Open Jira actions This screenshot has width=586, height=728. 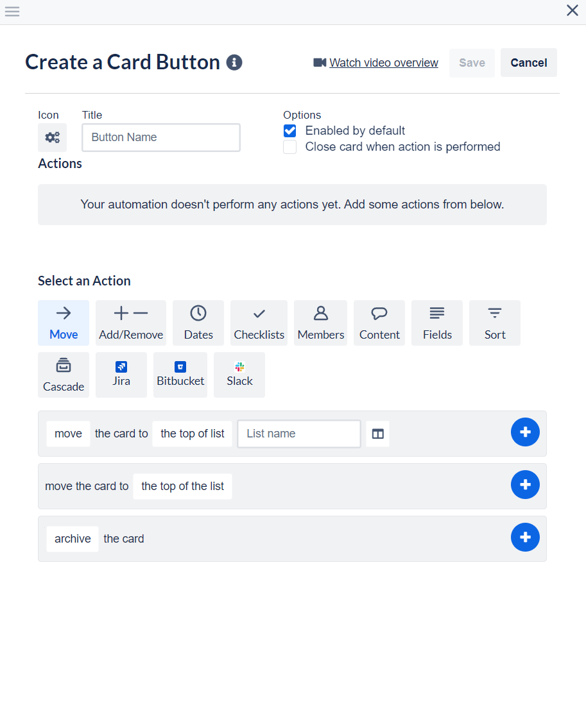click(x=121, y=374)
